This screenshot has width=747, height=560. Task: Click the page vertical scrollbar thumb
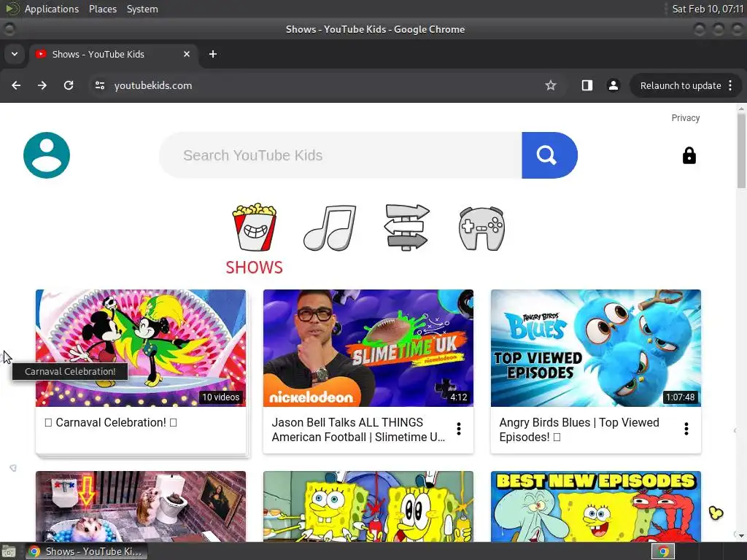tap(741, 152)
